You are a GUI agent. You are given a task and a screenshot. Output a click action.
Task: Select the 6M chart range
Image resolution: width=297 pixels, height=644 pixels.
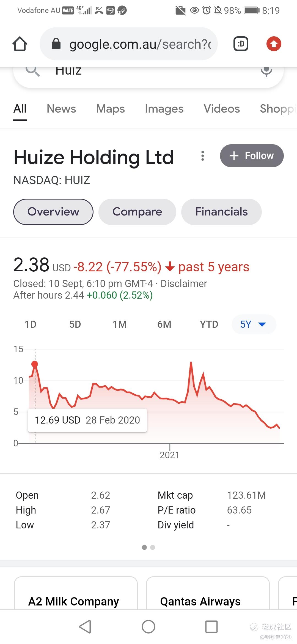(164, 324)
